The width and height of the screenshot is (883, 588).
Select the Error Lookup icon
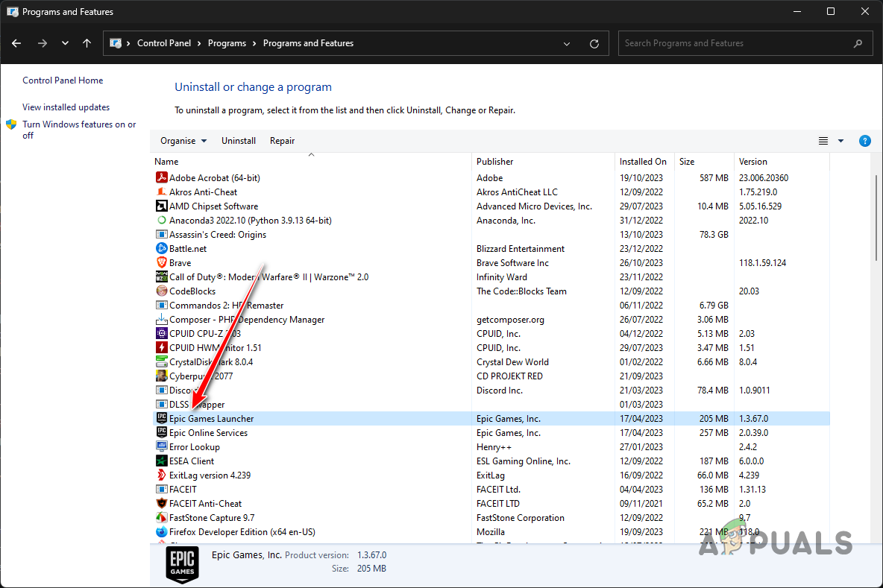tap(162, 446)
